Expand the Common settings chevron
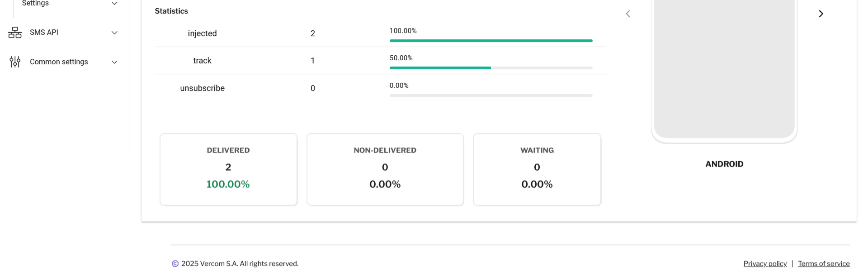The image size is (868, 278). (x=114, y=62)
